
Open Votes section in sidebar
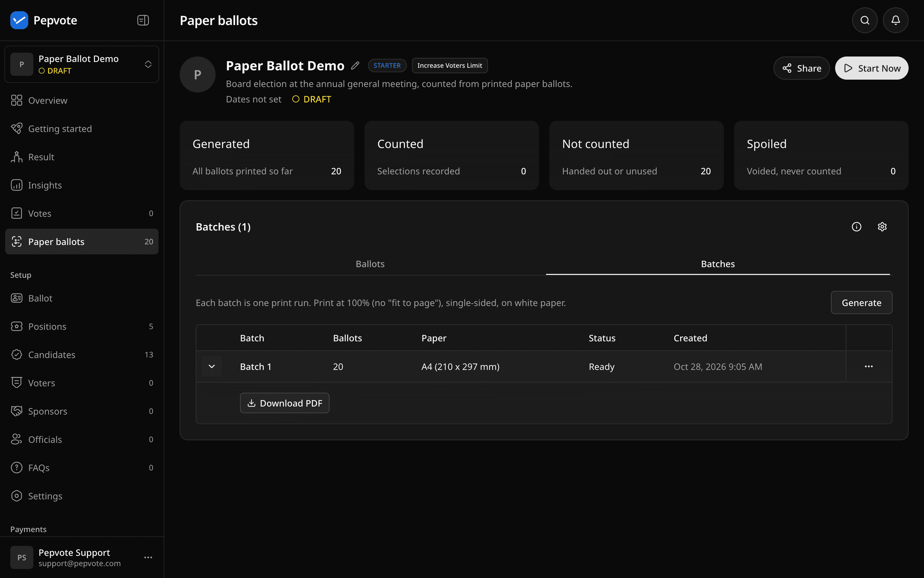tap(82, 213)
